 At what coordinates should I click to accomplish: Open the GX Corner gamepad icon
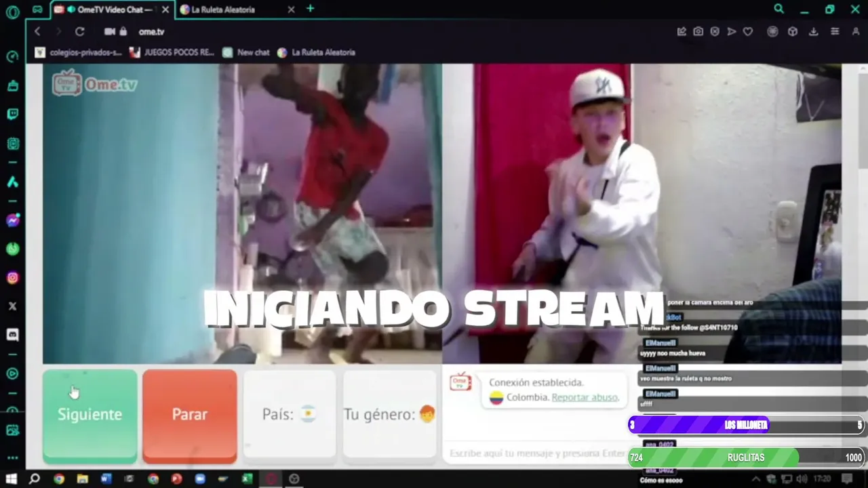pyautogui.click(x=37, y=9)
